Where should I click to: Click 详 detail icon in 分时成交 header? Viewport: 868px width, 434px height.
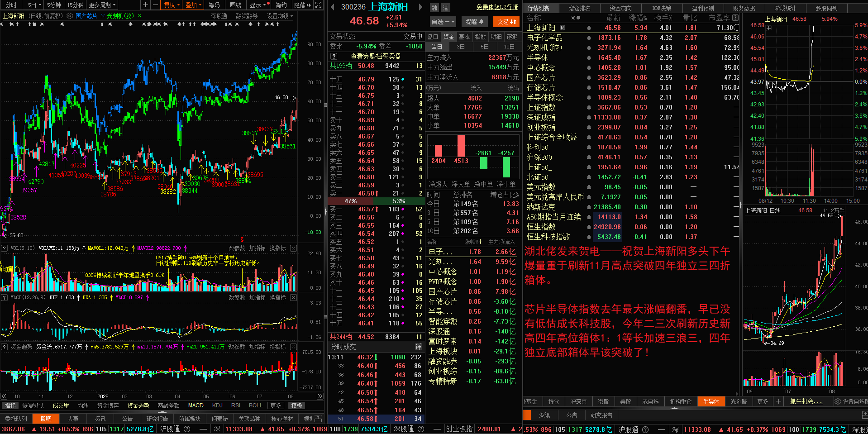[x=419, y=347]
